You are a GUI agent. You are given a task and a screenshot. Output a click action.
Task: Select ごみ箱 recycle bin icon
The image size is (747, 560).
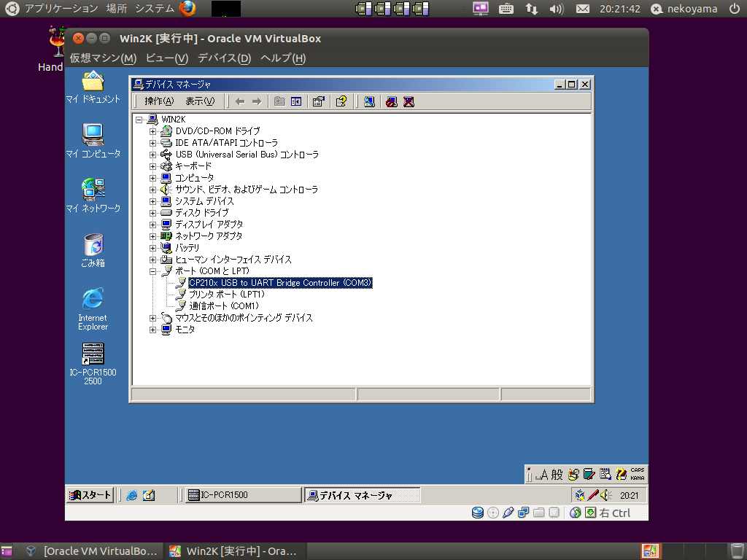(x=93, y=251)
